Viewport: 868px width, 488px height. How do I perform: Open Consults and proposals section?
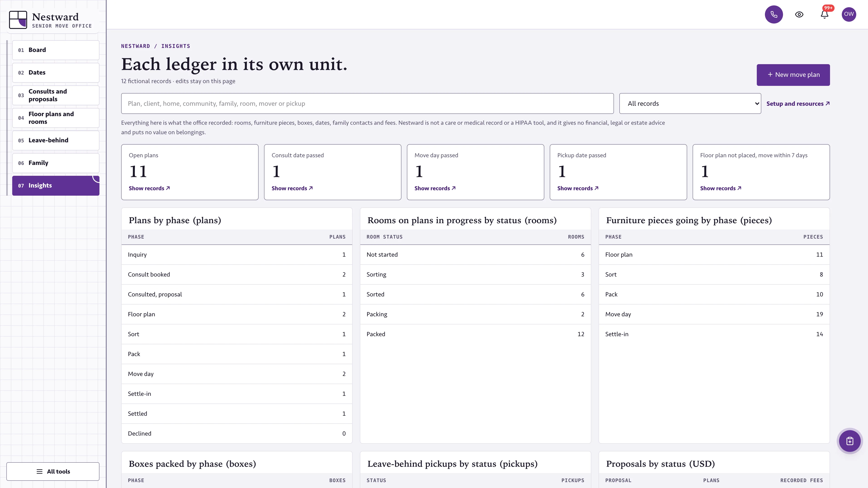coord(56,95)
